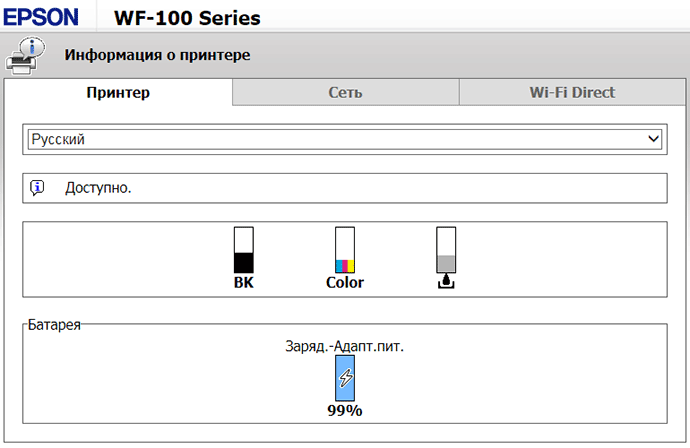Click the language dropdown arrow chevron
The width and height of the screenshot is (690, 448).
pyautogui.click(x=653, y=139)
